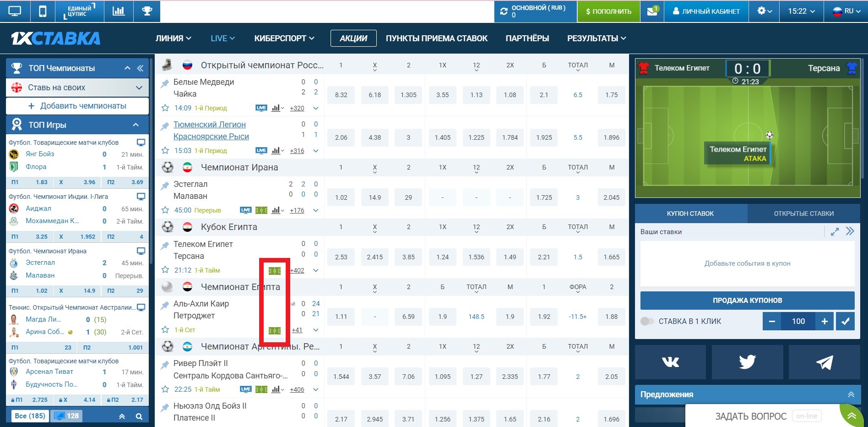This screenshot has height=427, width=868.
Task: Switch to the ОТКРЫТЫЕ СТАВКИ tab
Action: (x=803, y=213)
